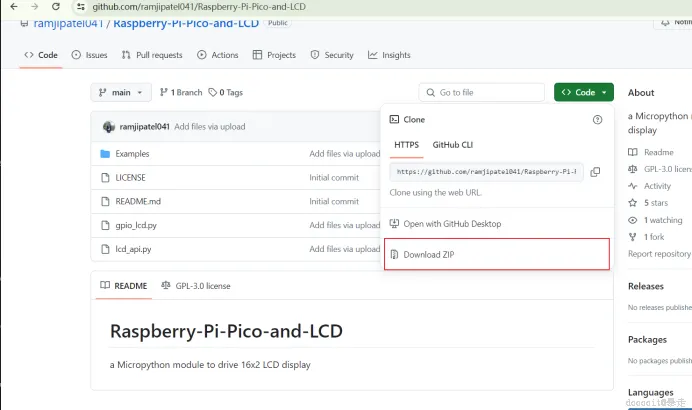Open the Releases heading link
This screenshot has height=410, width=692.
click(x=646, y=286)
